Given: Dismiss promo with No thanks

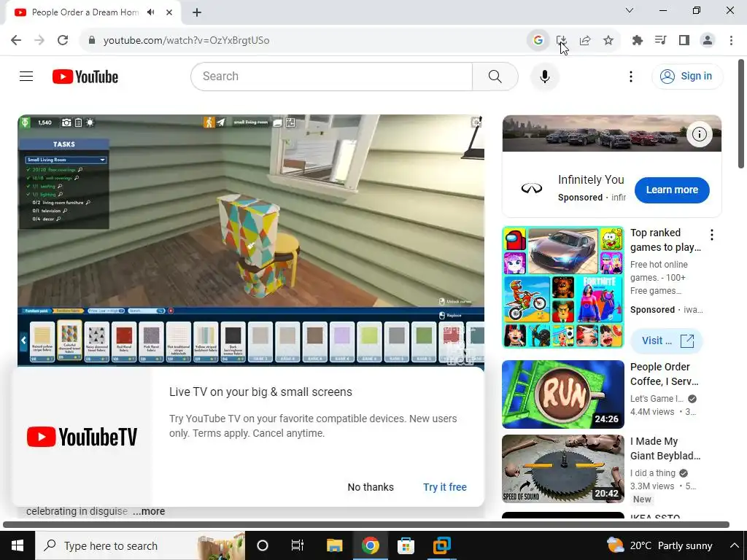Looking at the screenshot, I should pyautogui.click(x=371, y=487).
